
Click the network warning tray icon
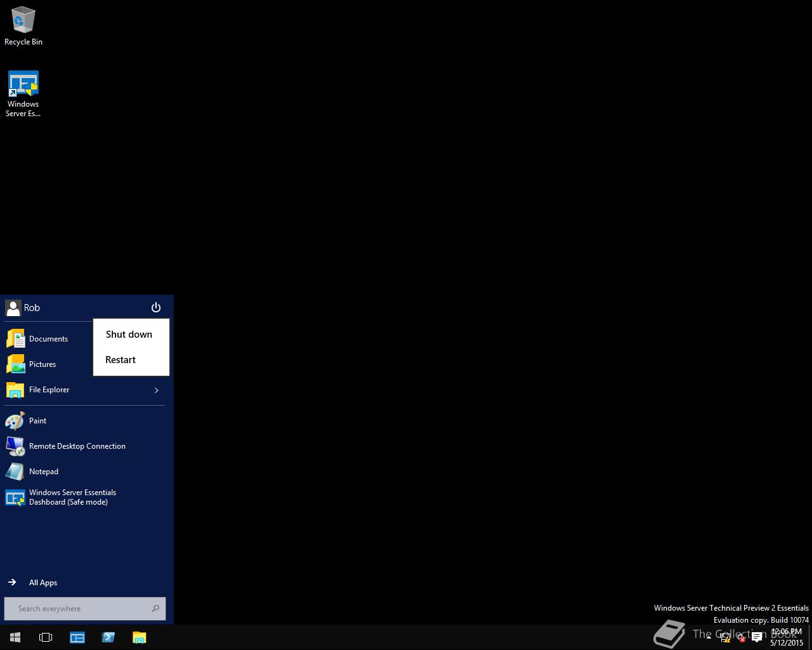coord(725,638)
